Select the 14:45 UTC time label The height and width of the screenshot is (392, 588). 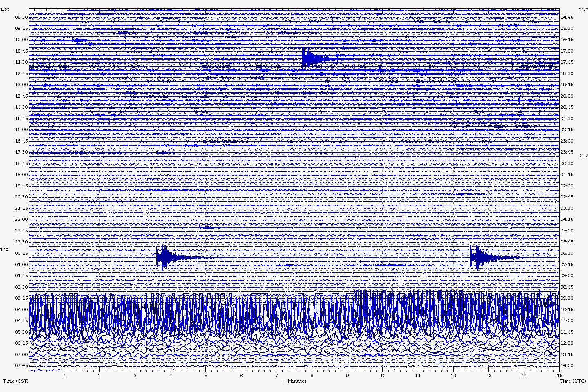point(567,17)
